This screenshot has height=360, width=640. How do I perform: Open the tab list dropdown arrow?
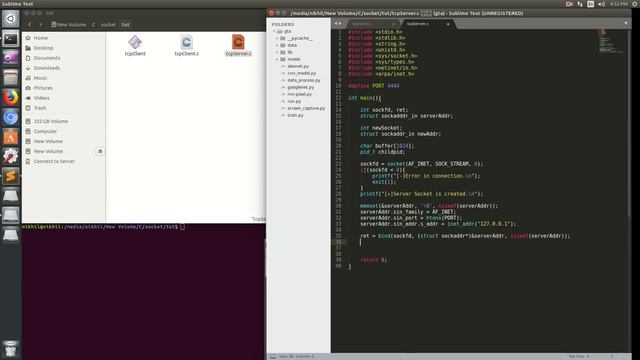[x=626, y=23]
